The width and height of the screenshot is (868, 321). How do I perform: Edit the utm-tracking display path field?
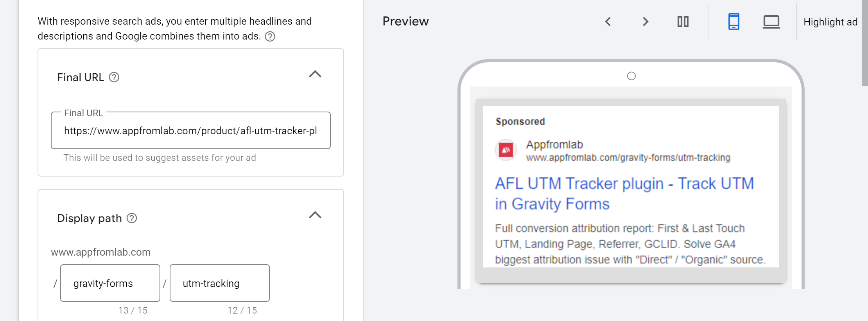click(220, 283)
